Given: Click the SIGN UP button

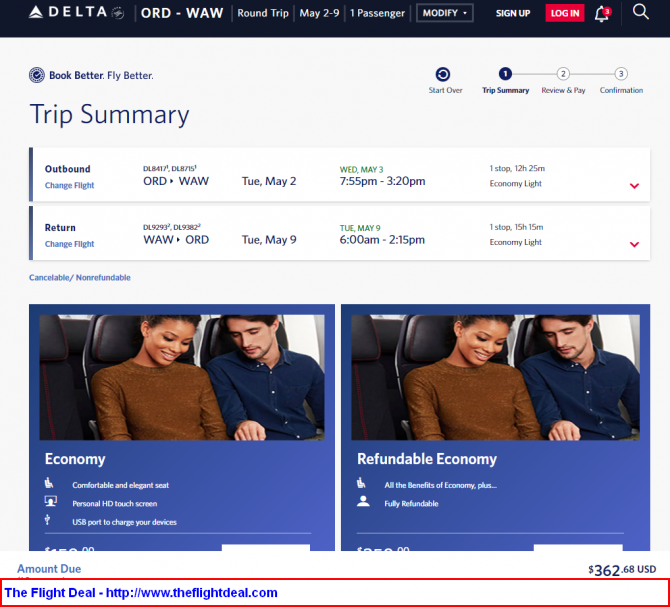Looking at the screenshot, I should [x=513, y=13].
